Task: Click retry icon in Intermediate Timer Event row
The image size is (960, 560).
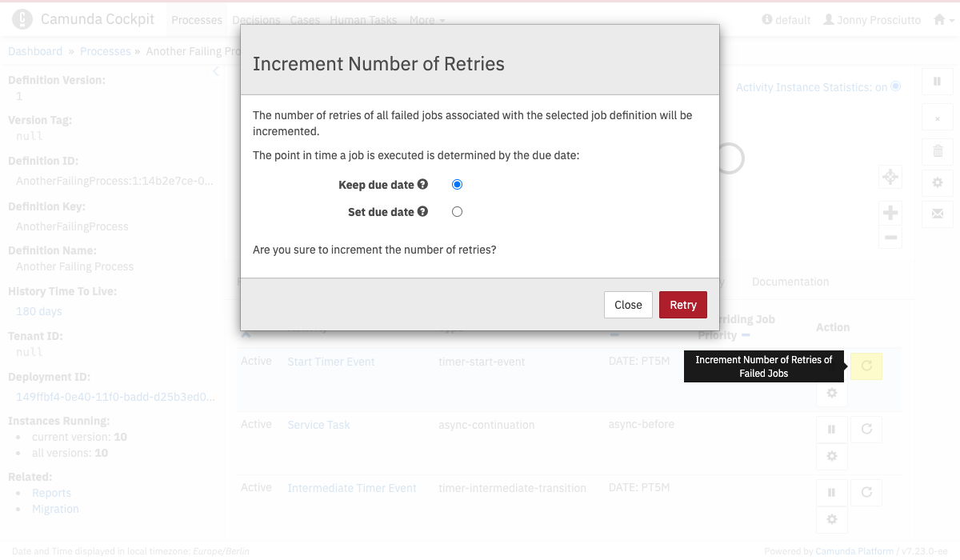Action: (866, 493)
